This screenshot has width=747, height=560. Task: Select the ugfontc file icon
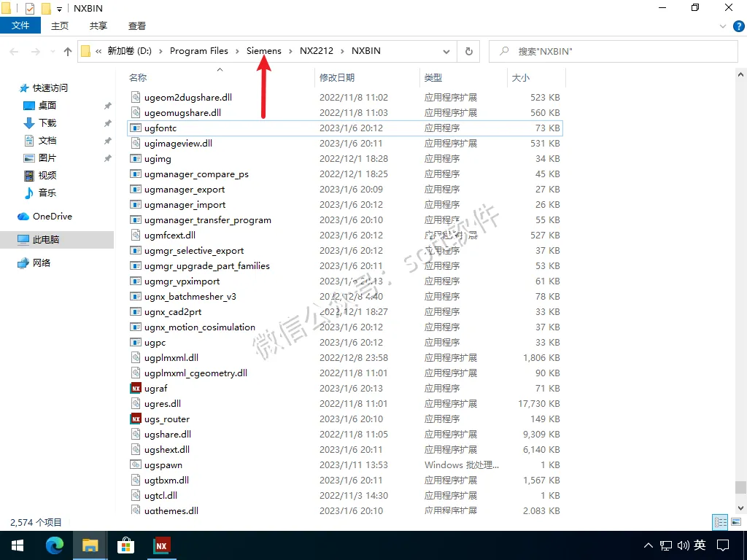click(x=136, y=128)
